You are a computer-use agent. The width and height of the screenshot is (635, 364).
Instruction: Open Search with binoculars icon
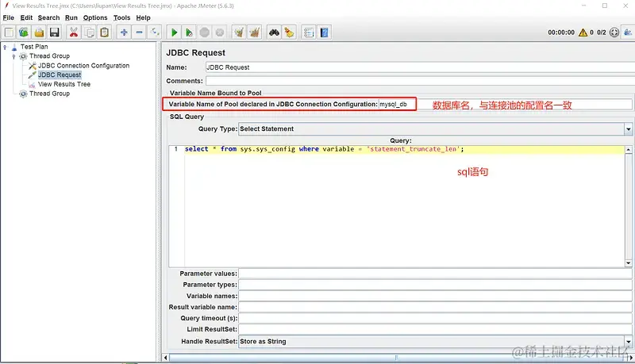274,33
